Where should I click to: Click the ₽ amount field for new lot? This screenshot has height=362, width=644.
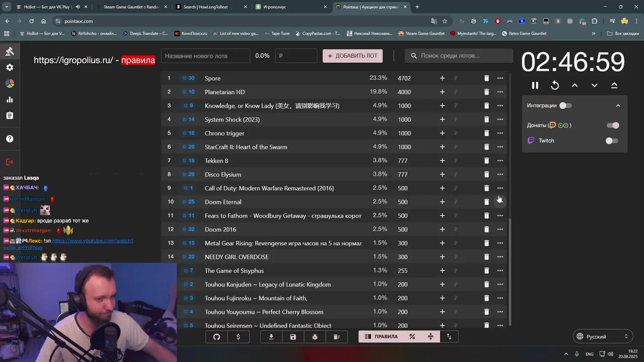[x=296, y=56]
